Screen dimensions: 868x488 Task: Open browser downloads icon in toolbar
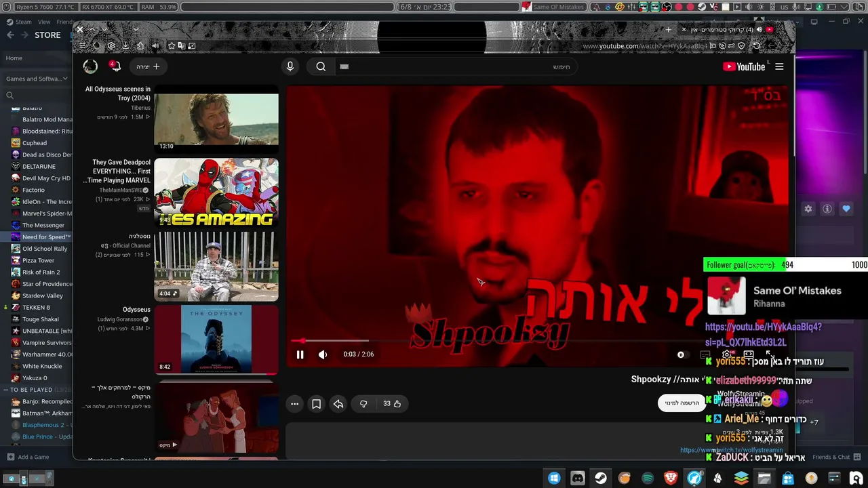click(x=125, y=46)
